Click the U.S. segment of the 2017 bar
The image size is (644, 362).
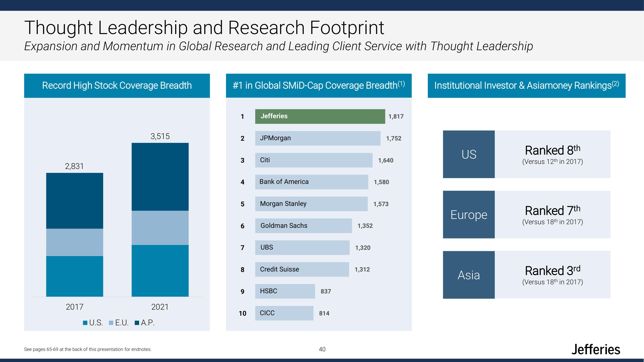[75, 276]
